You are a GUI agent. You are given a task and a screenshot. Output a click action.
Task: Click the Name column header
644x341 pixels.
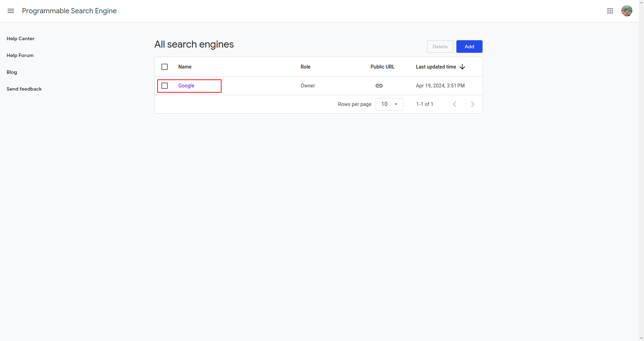click(x=185, y=67)
